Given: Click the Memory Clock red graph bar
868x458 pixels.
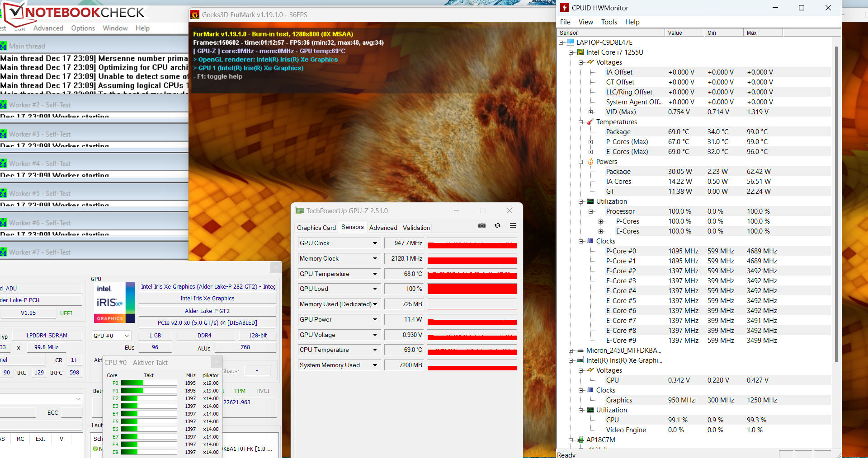Looking at the screenshot, I should click(472, 258).
